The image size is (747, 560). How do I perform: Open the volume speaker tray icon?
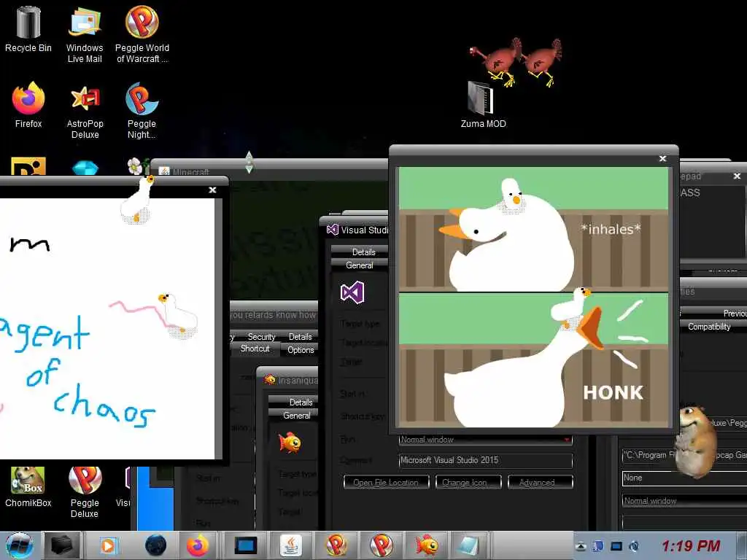pyautogui.click(x=634, y=546)
